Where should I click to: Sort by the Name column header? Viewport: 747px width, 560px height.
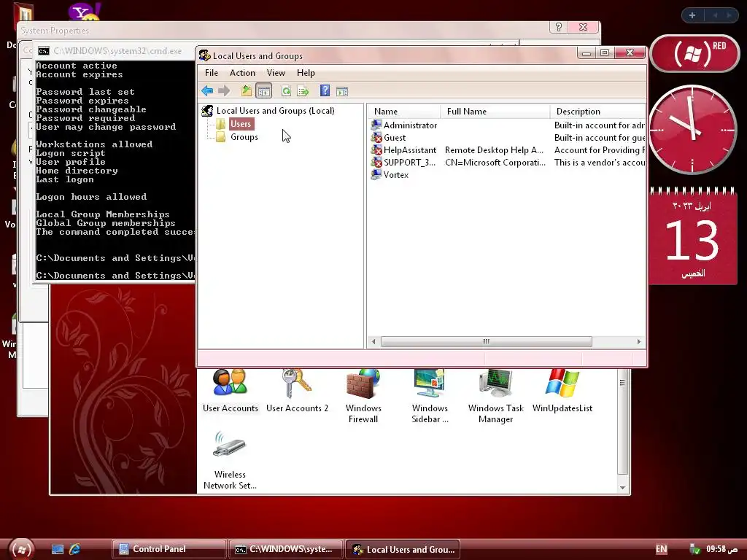coord(404,112)
